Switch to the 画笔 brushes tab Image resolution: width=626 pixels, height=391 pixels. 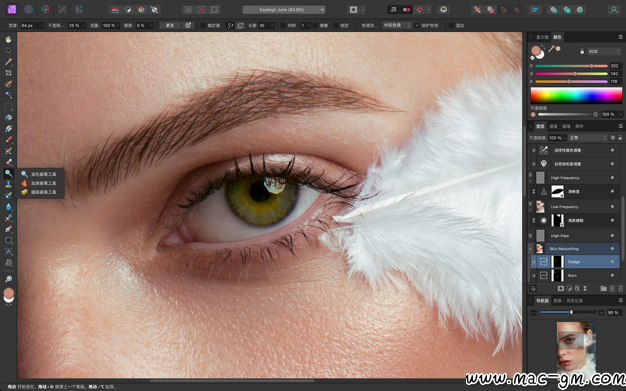pos(566,126)
